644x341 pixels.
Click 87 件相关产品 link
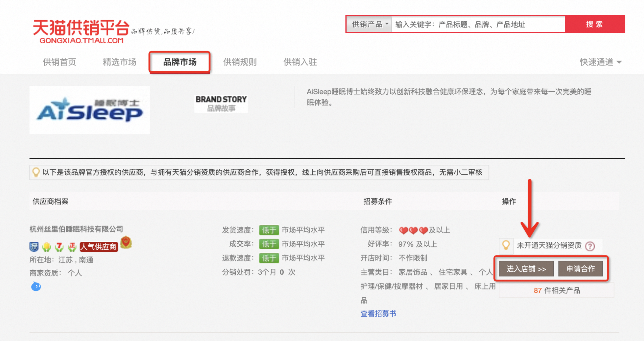click(x=557, y=290)
